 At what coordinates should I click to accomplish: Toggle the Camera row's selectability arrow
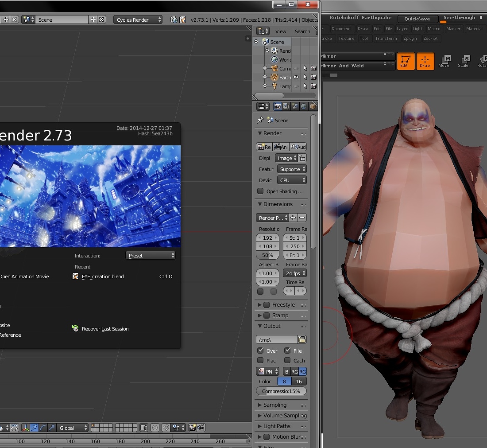click(x=305, y=68)
